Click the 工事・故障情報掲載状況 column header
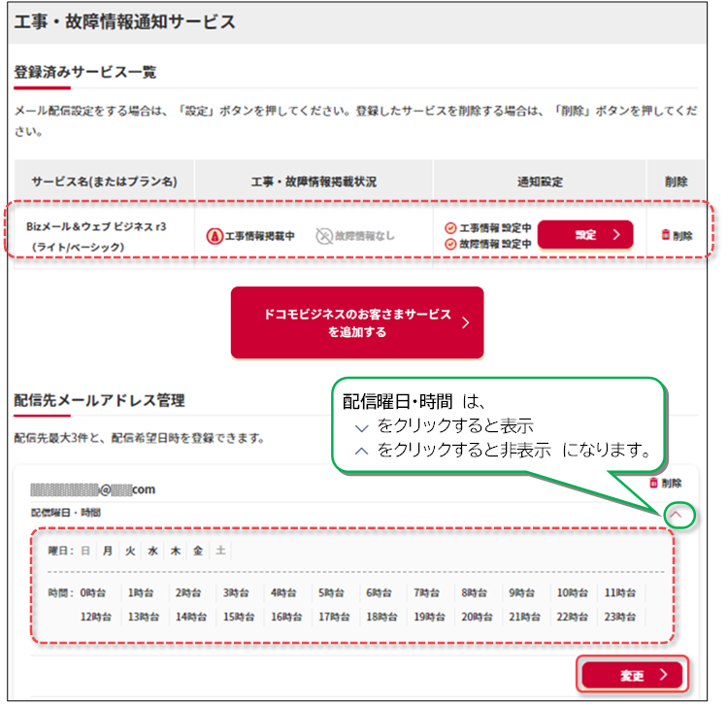728x707 pixels. [x=314, y=182]
